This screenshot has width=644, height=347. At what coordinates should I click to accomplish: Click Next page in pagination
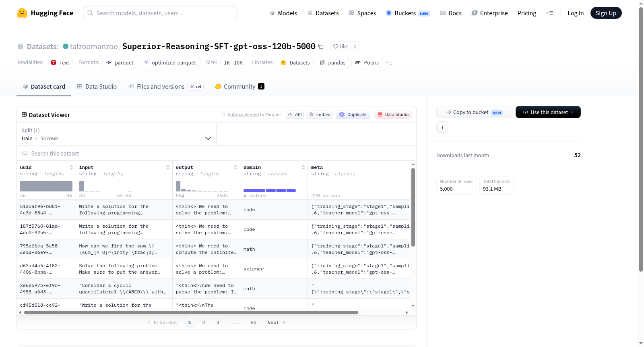tap(277, 322)
